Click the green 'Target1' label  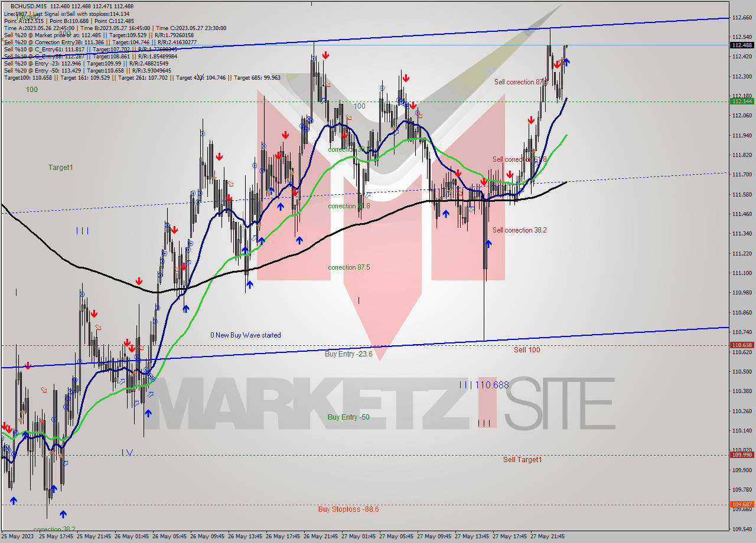pyautogui.click(x=61, y=168)
